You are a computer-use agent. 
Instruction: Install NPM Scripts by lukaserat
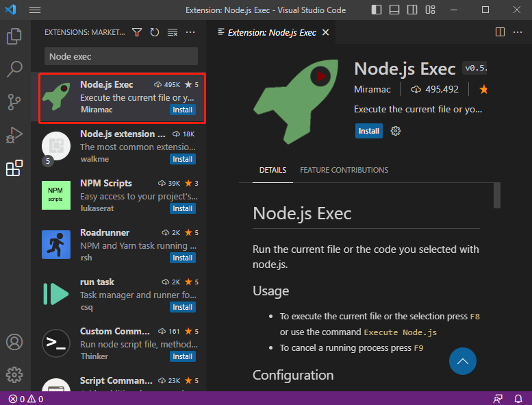point(183,208)
